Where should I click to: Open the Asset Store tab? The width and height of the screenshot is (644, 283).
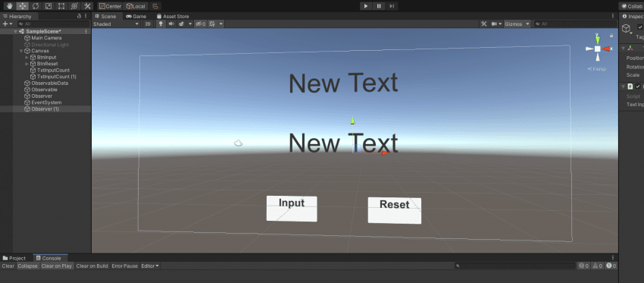(x=173, y=17)
